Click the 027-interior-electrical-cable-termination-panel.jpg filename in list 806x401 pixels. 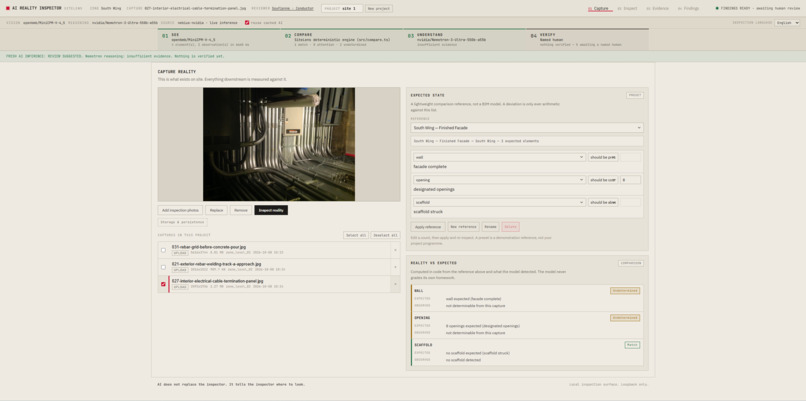click(217, 281)
